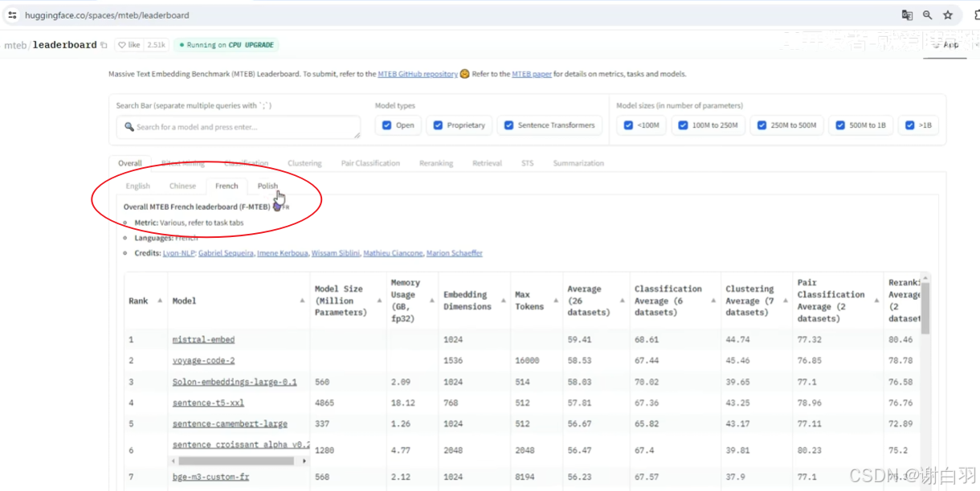Select the French language tab
980x491 pixels.
click(x=227, y=186)
